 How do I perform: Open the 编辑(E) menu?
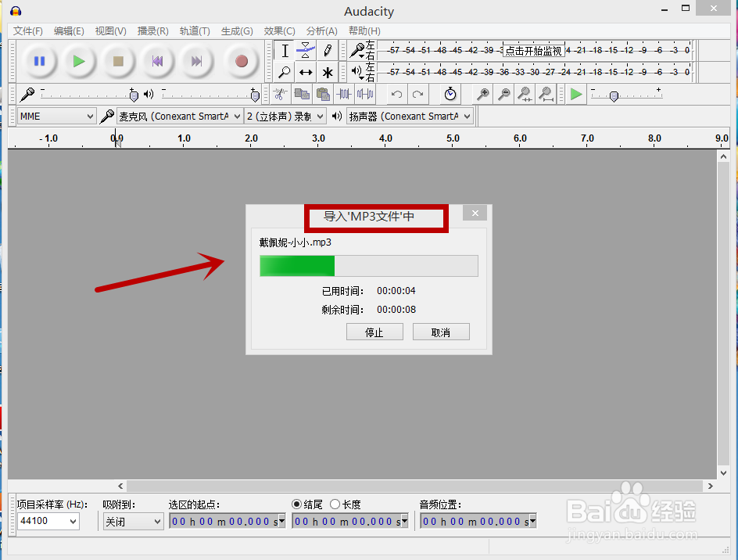69,31
